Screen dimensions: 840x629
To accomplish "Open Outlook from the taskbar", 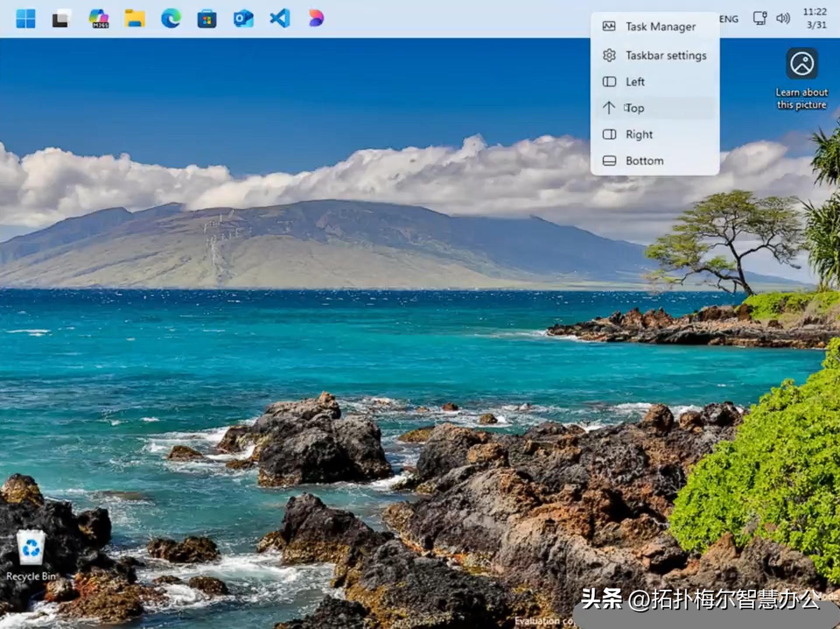I will 244,18.
